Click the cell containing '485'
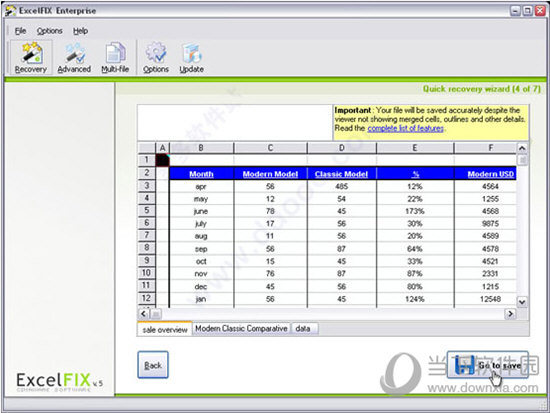The height and width of the screenshot is (413, 550). coord(342,186)
